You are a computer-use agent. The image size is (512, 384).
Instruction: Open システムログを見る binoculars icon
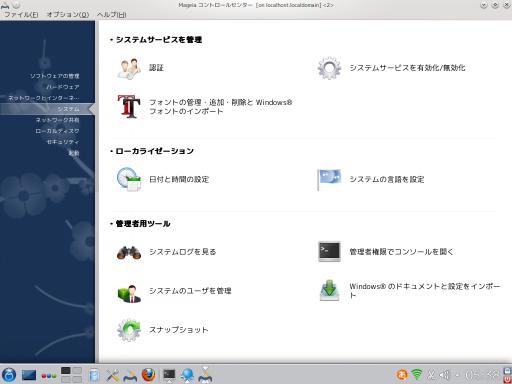tap(129, 252)
